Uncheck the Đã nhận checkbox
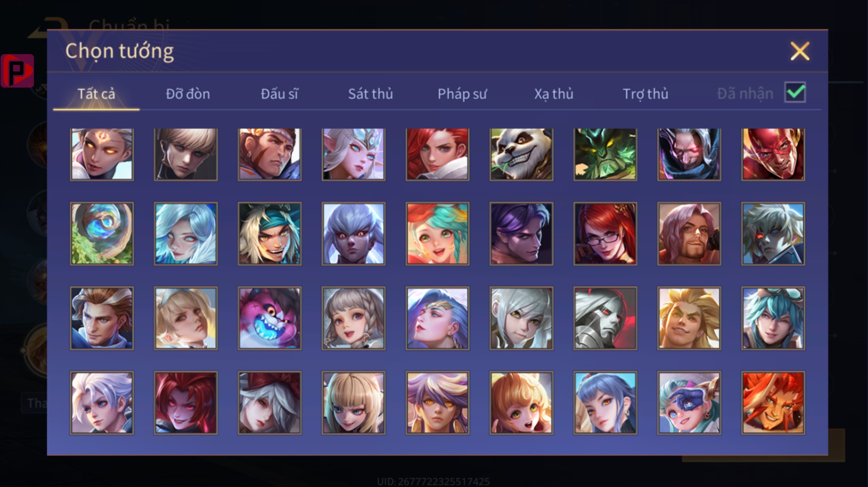868x487 pixels. [x=795, y=93]
